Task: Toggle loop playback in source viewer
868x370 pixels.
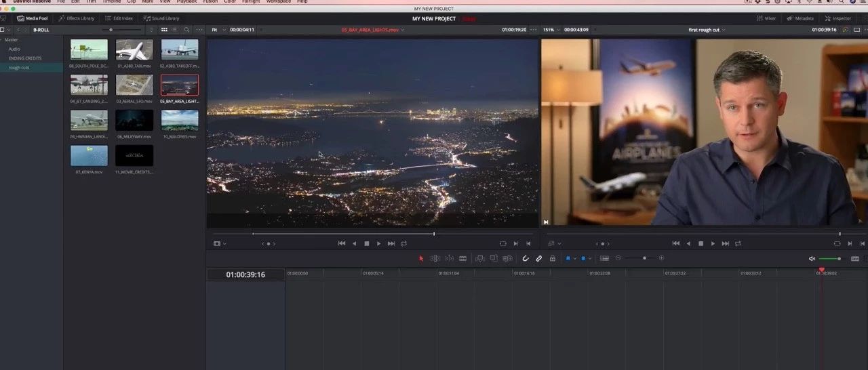Action: (404, 243)
